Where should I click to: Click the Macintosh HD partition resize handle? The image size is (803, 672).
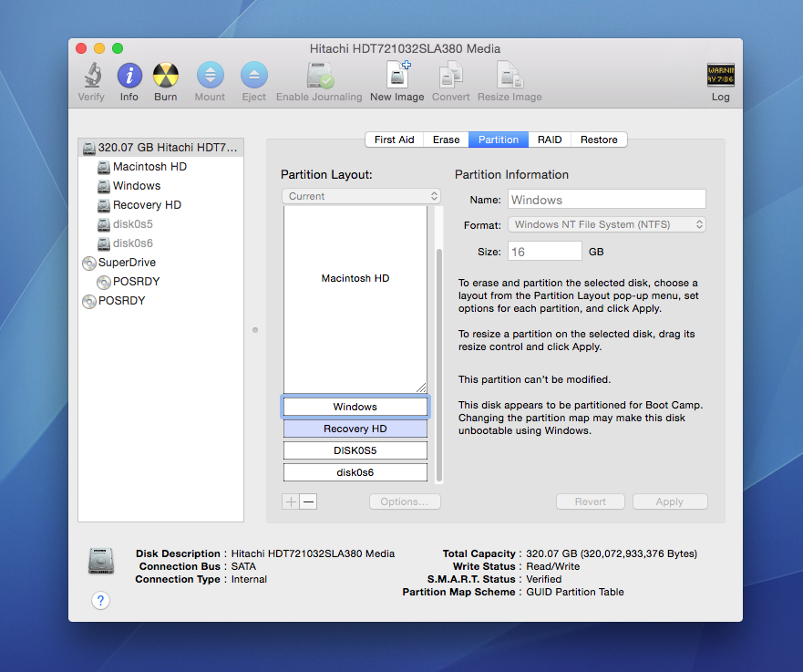[x=421, y=388]
